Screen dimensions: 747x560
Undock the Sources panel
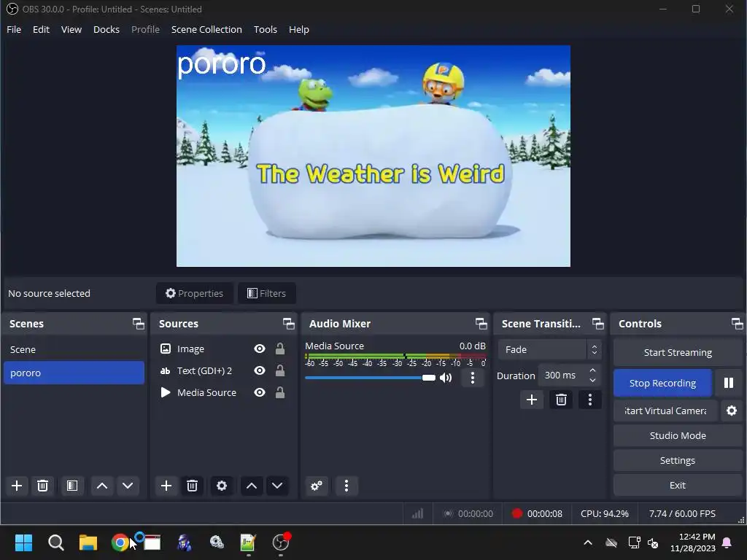tap(288, 324)
